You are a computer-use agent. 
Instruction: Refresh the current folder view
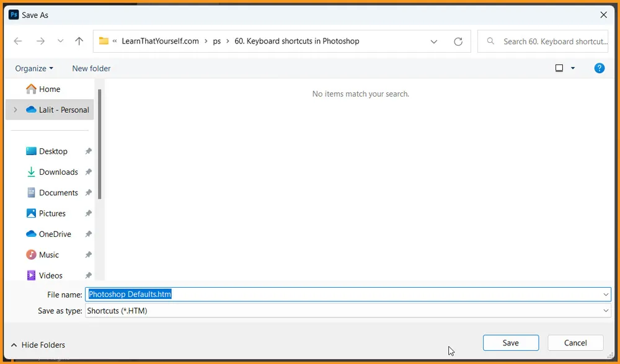point(458,42)
